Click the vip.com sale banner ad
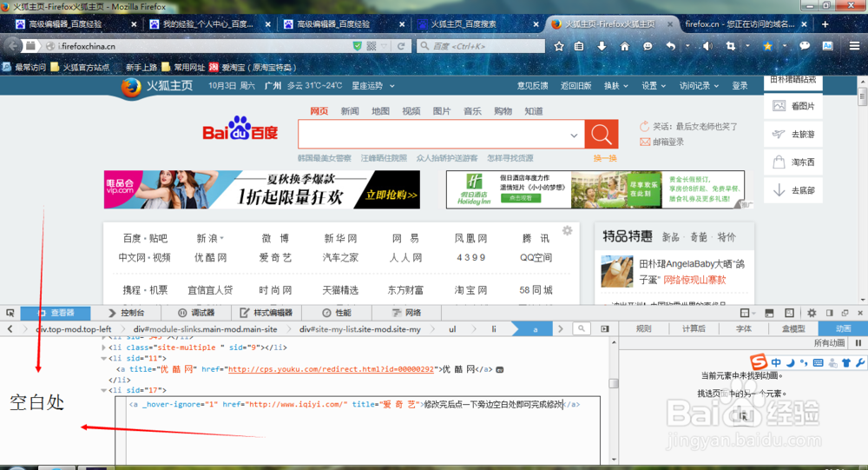The height and width of the screenshot is (470, 868). coord(262,189)
